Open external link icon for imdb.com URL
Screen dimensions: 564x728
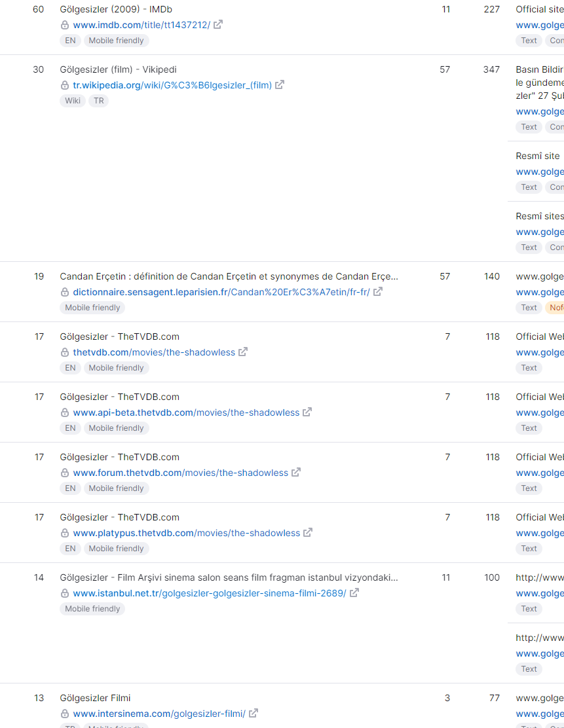(218, 25)
